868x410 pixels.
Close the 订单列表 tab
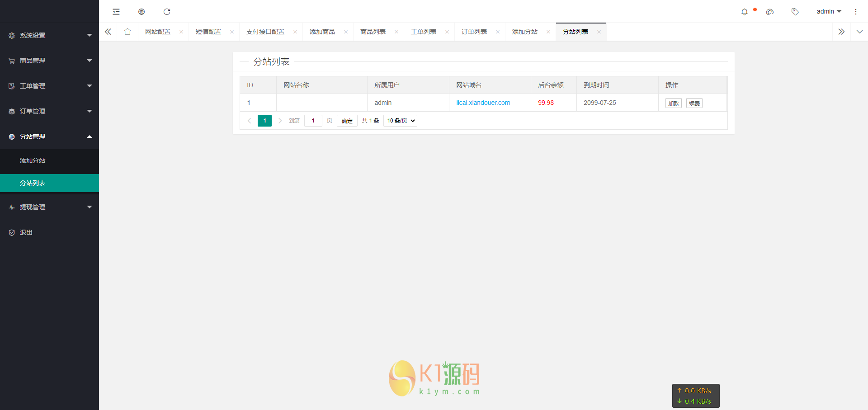[498, 32]
